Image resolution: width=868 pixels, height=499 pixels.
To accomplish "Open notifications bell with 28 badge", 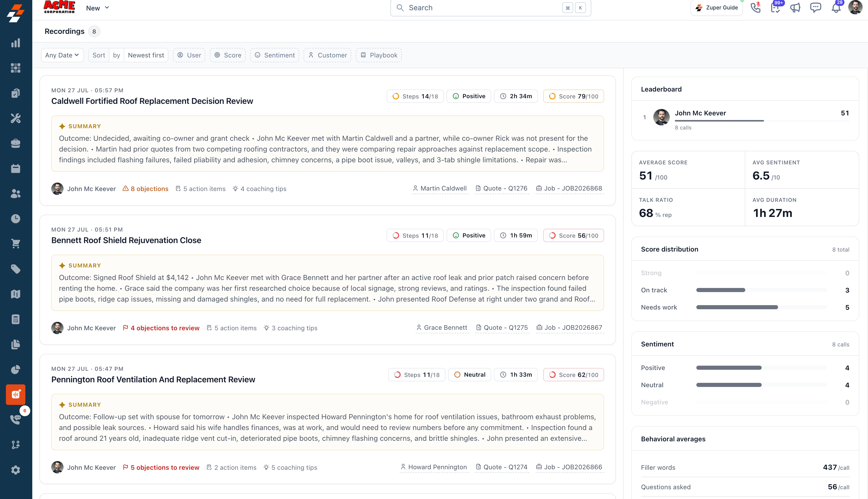I will pyautogui.click(x=836, y=7).
